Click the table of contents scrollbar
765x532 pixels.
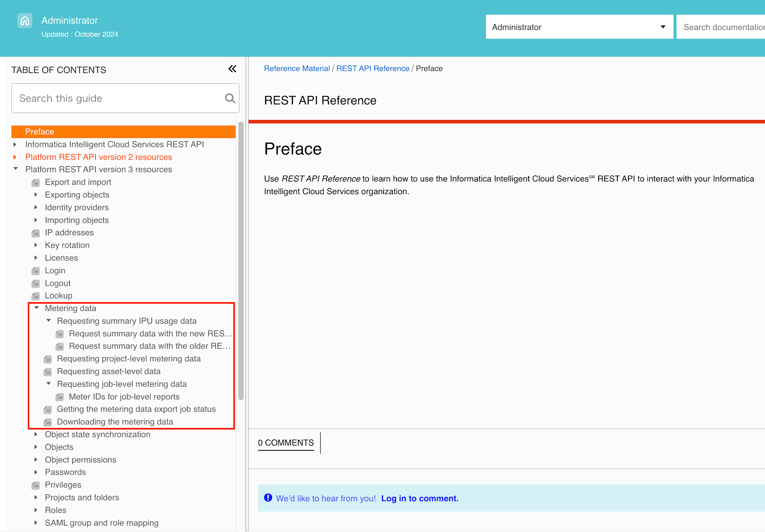241,260
